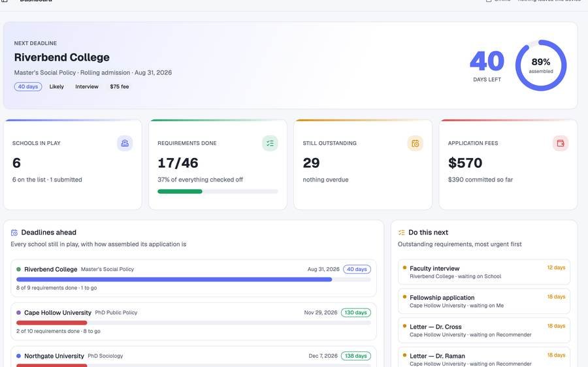Click '8 of 9 requirements done · 1 to go'
Screen dimensions: 588x367
(x=57, y=288)
